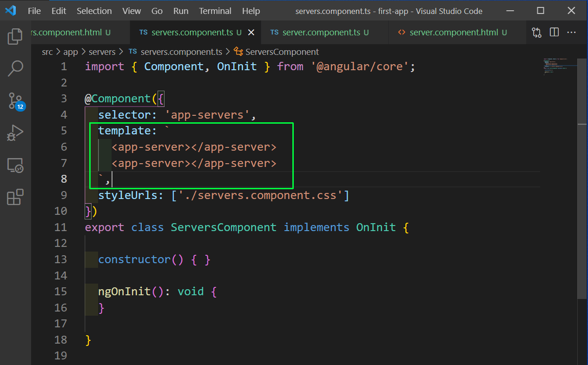
Task: Click the ngOnInit method name
Action: (x=124, y=292)
